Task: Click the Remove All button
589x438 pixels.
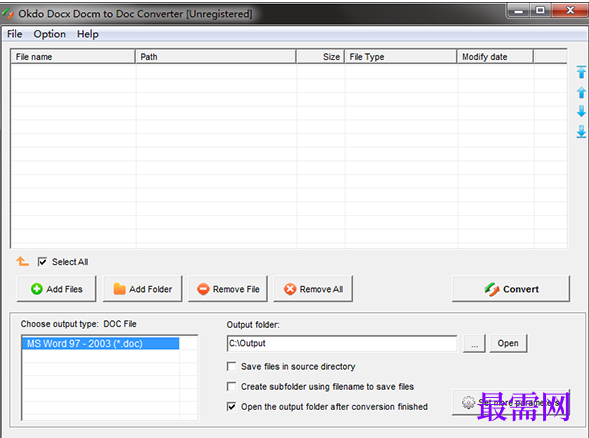Action: coord(313,289)
